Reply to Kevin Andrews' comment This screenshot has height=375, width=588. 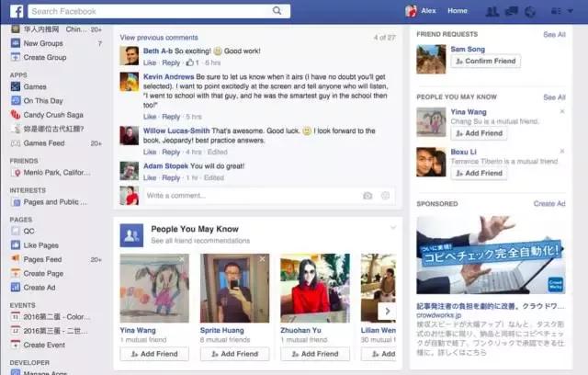tap(171, 117)
